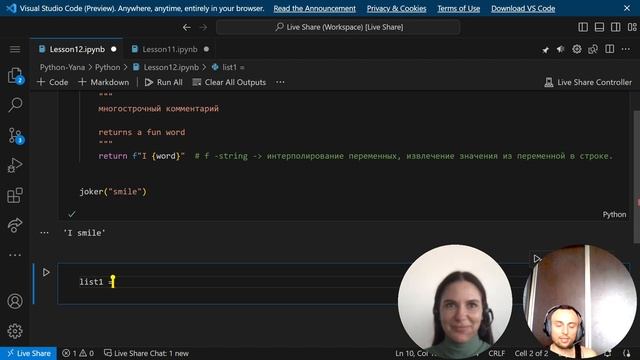Open more editor actions menu
640x360 pixels.
click(x=626, y=49)
